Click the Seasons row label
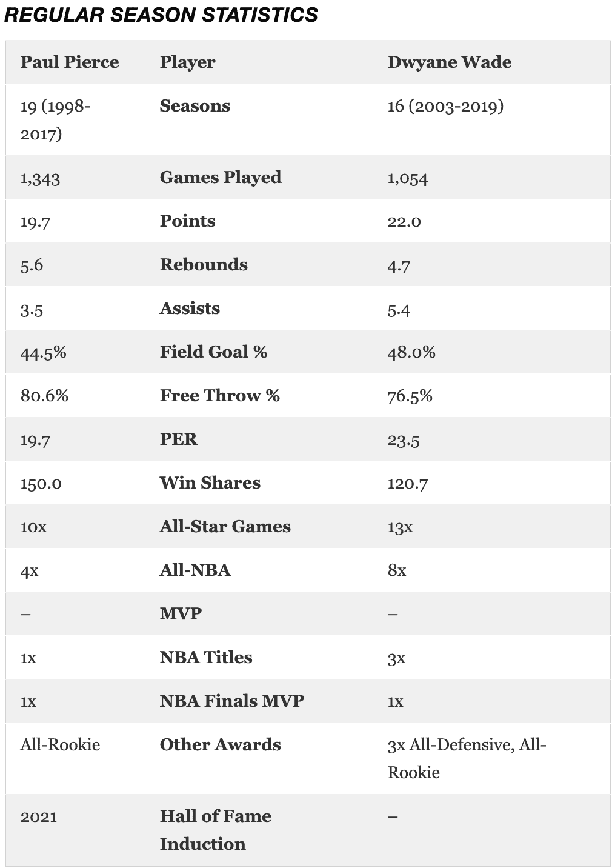Viewport: 612px width, 868px height. tap(195, 106)
